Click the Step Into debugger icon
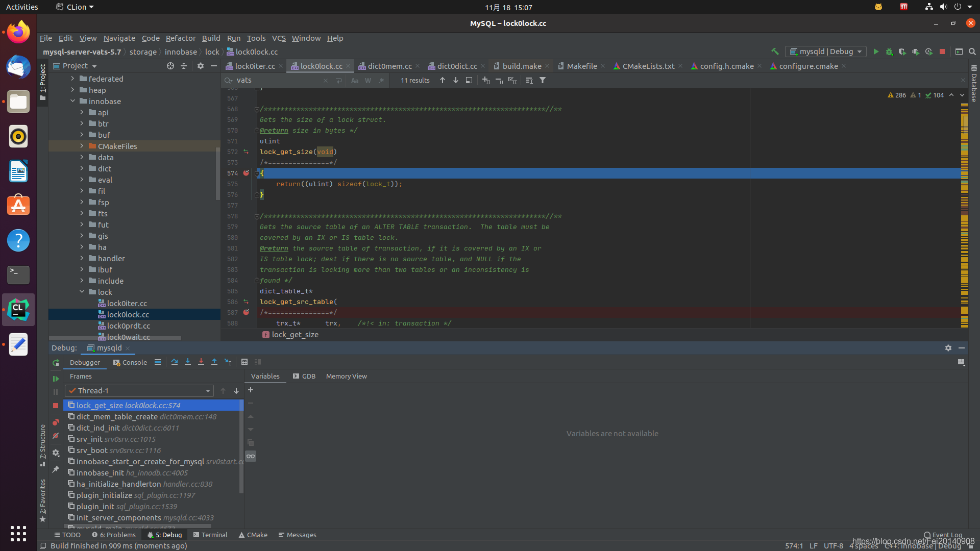The image size is (980, 551). point(188,362)
